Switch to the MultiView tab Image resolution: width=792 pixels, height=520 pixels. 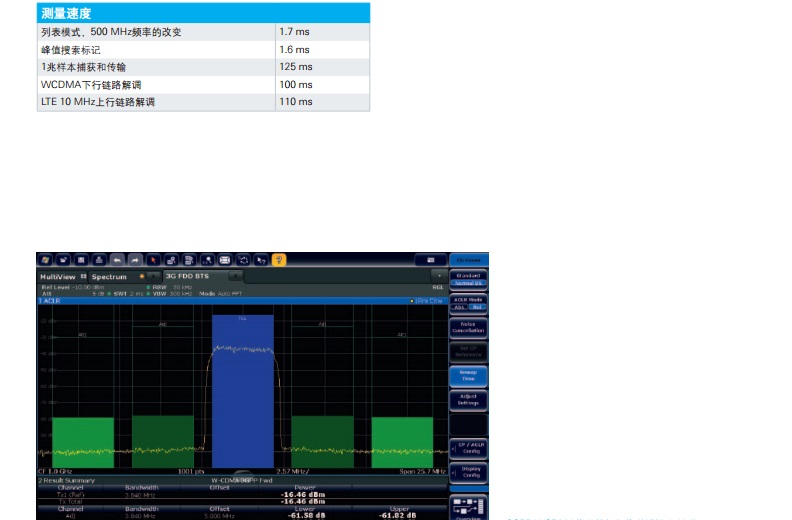[57, 276]
